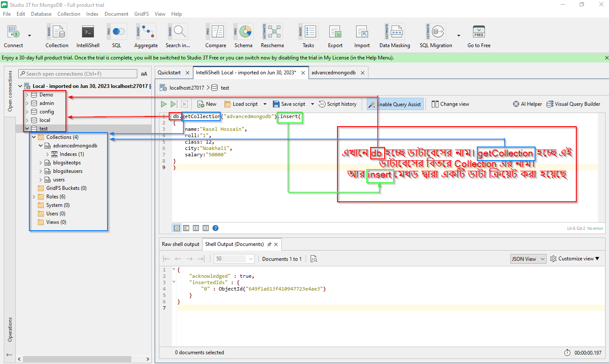The image size is (609, 364).
Task: Run the script with the play icon
Action: (164, 104)
